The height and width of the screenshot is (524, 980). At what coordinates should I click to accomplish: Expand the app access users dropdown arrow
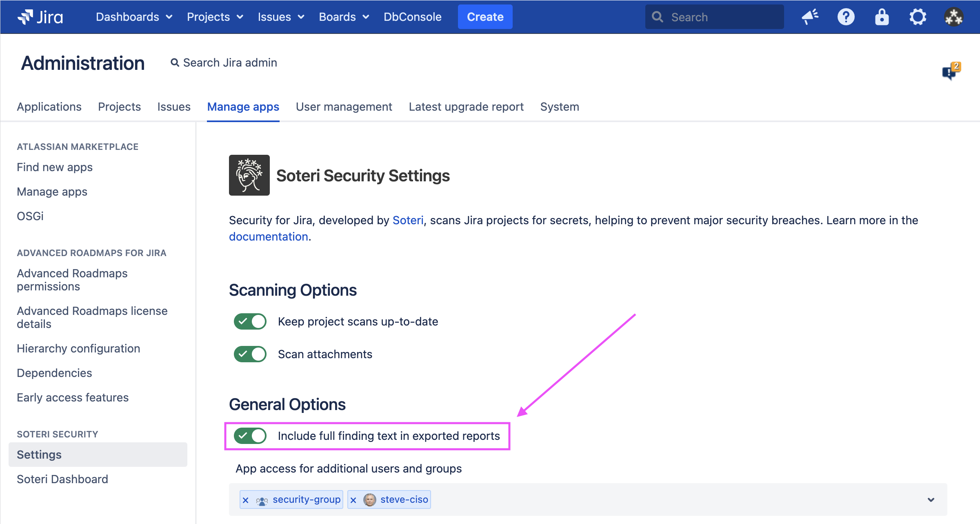tap(931, 500)
